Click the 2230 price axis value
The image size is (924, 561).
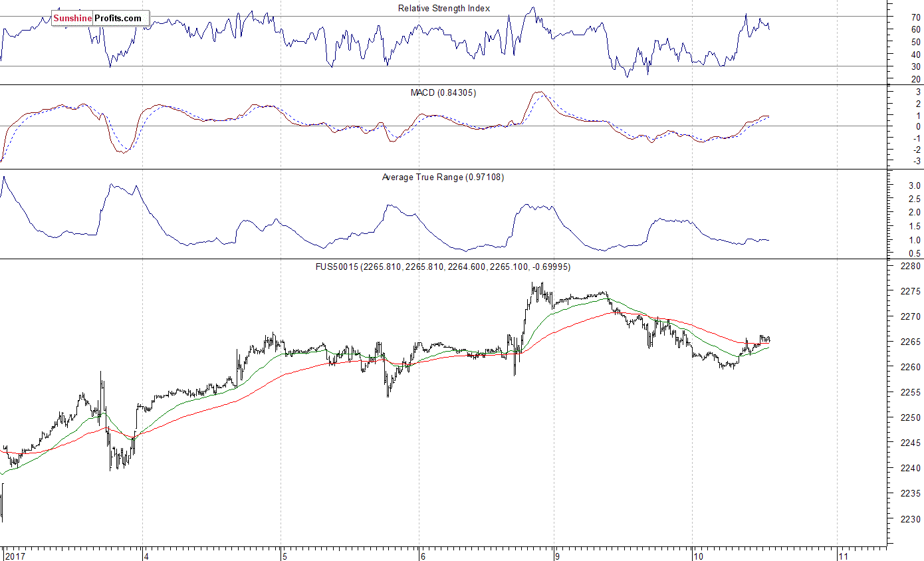(x=909, y=519)
